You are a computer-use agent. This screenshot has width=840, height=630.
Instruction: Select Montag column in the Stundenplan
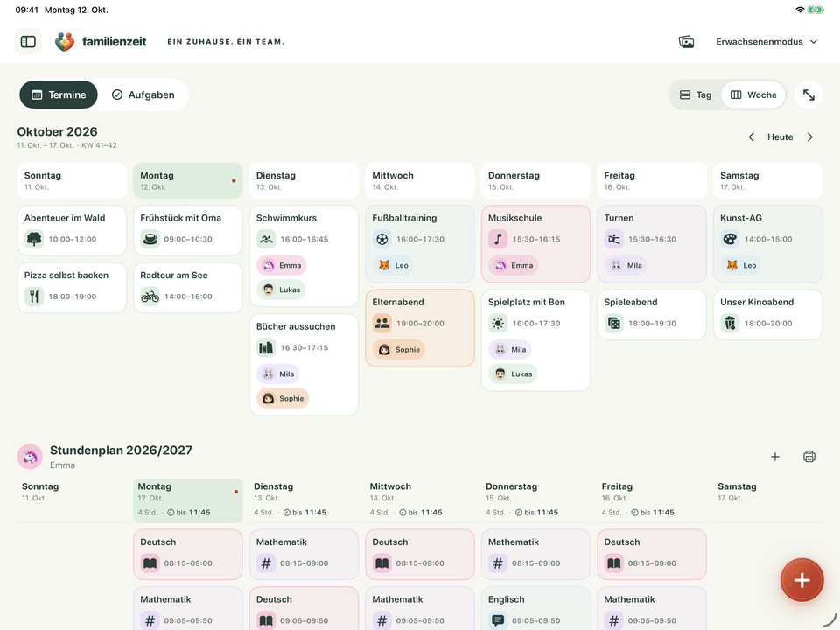188,500
